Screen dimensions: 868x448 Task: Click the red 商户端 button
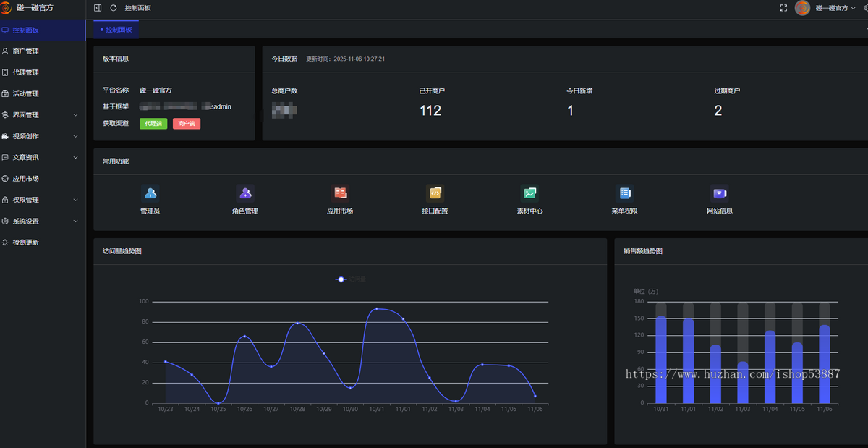click(x=187, y=124)
